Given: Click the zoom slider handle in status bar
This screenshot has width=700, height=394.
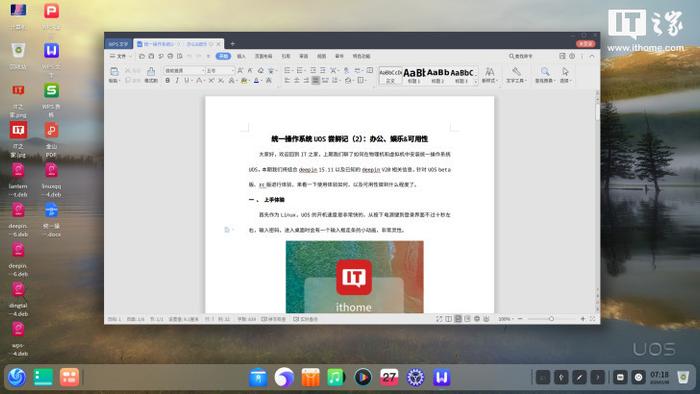Looking at the screenshot, I should pyautogui.click(x=551, y=319).
